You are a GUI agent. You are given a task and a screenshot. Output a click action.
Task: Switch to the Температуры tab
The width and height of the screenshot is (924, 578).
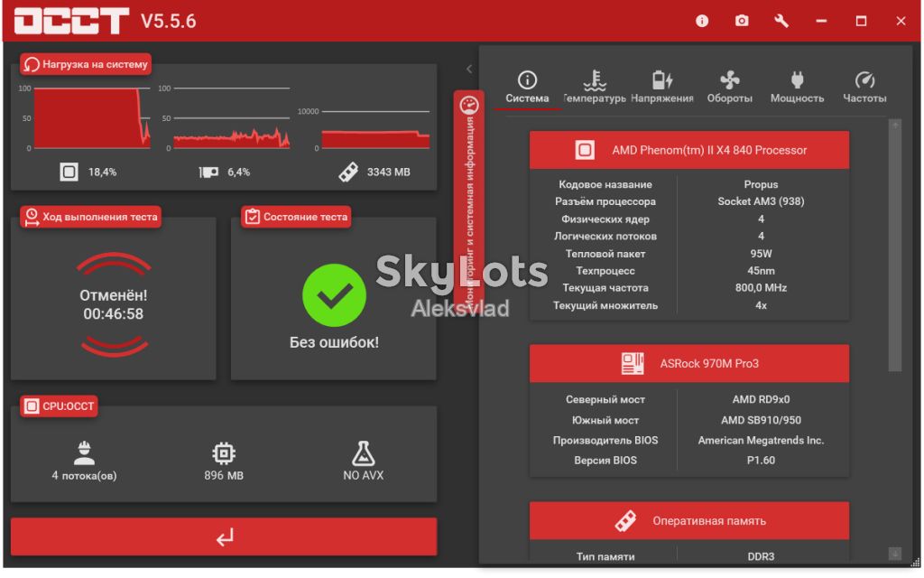click(x=595, y=87)
